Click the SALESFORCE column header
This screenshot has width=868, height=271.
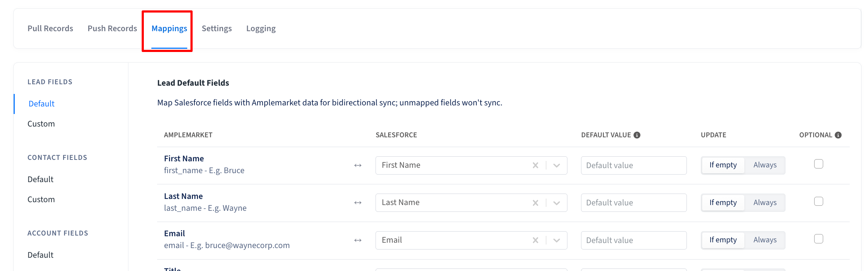396,135
